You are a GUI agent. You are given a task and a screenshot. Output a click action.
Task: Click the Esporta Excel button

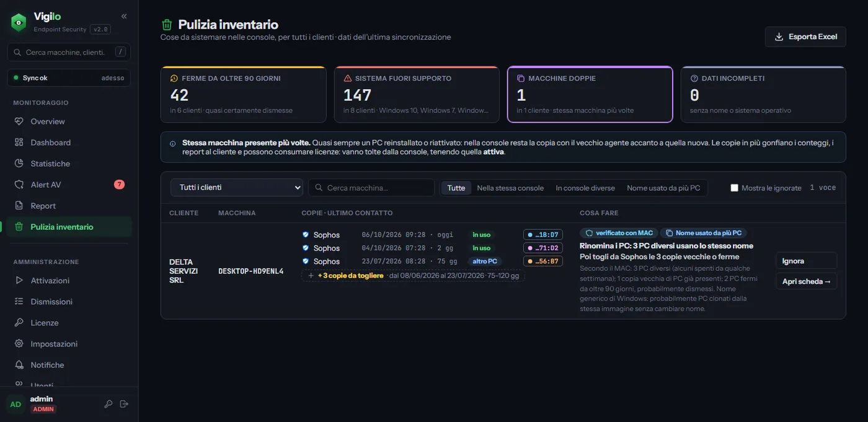click(806, 37)
